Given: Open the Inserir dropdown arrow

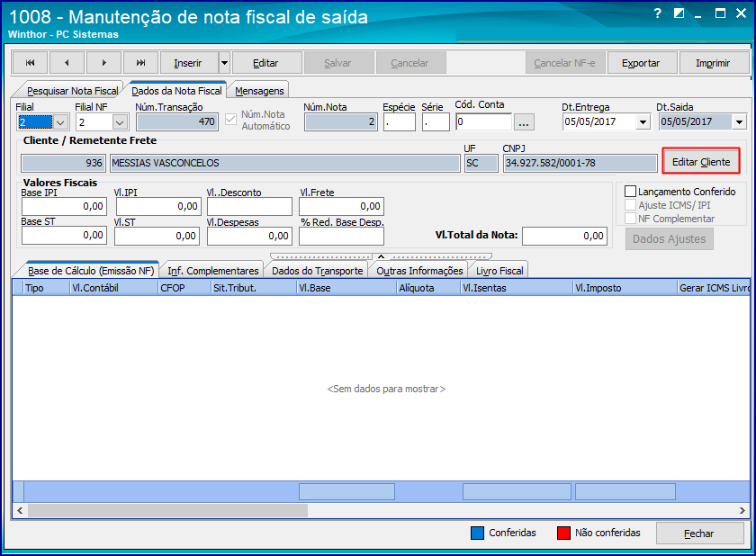Looking at the screenshot, I should (224, 63).
